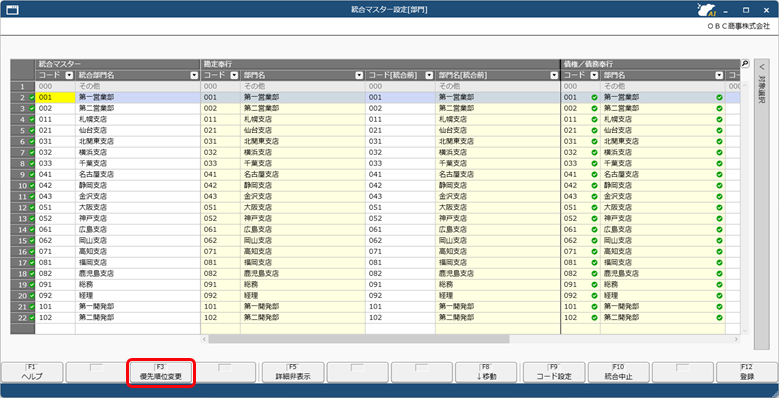This screenshot has width=779, height=398.
Task: Click the F5 詳細非表示 button
Action: [x=293, y=372]
